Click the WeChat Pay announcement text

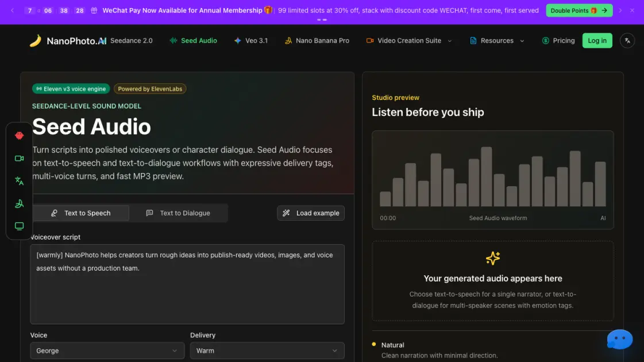[x=182, y=10]
